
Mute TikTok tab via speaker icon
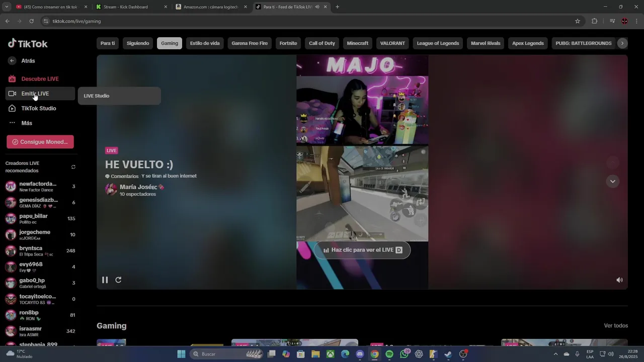click(x=317, y=7)
